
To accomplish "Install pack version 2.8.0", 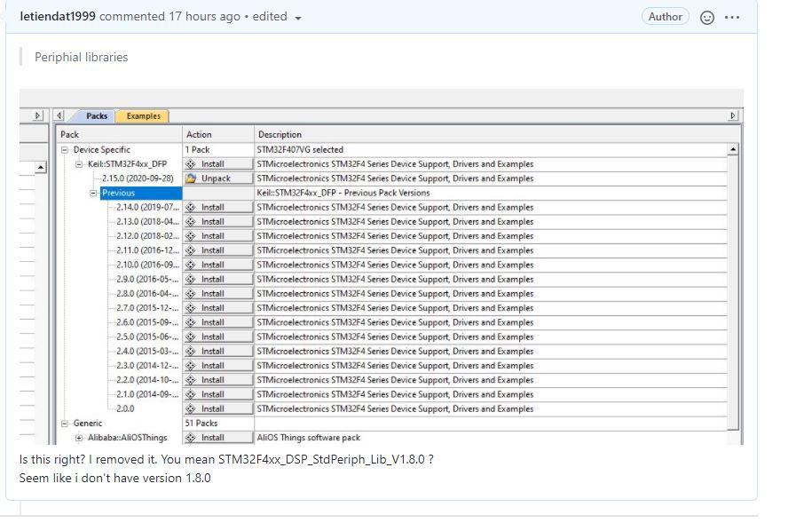I will [218, 294].
